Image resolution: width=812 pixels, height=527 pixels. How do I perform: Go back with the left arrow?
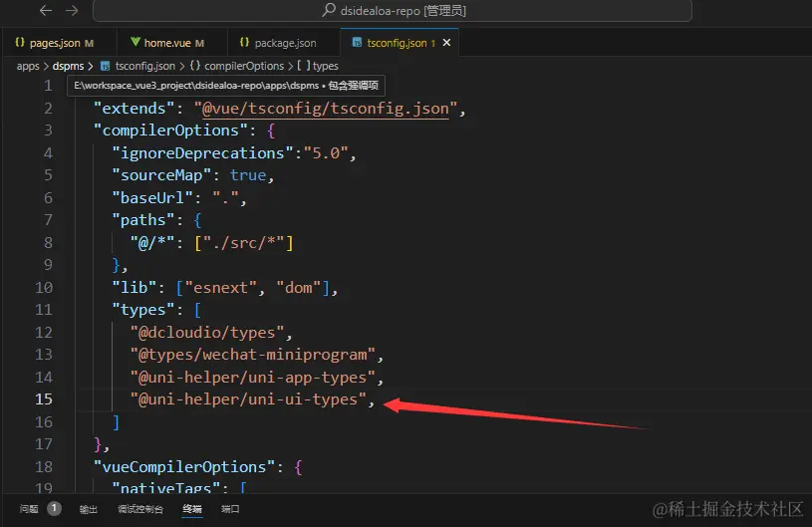click(46, 10)
